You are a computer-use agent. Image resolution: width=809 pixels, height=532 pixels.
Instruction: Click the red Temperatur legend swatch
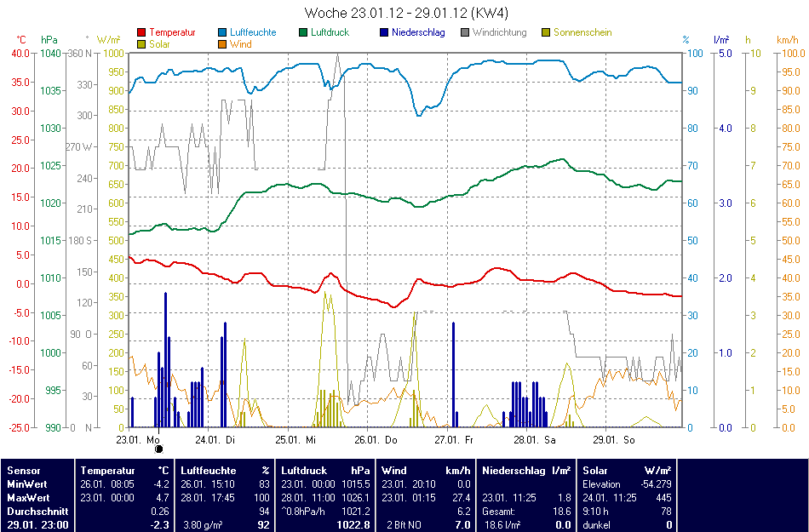[x=141, y=32]
